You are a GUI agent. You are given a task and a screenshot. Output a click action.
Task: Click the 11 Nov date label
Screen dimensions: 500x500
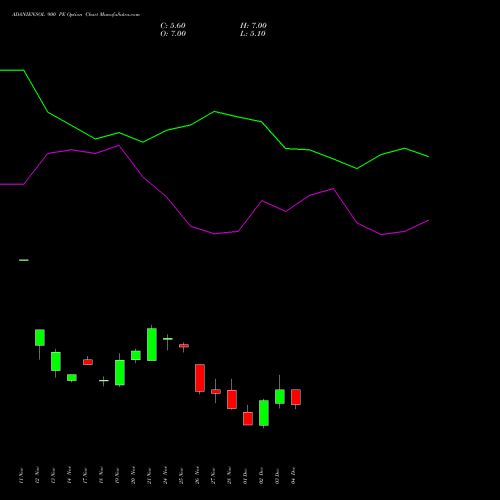pos(22,476)
